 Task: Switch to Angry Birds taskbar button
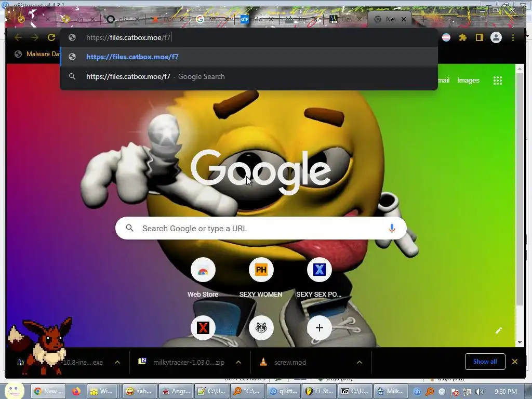click(176, 391)
